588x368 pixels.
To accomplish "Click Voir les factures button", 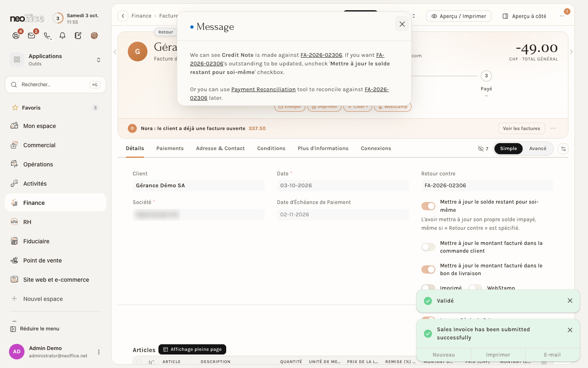I will click(x=521, y=128).
